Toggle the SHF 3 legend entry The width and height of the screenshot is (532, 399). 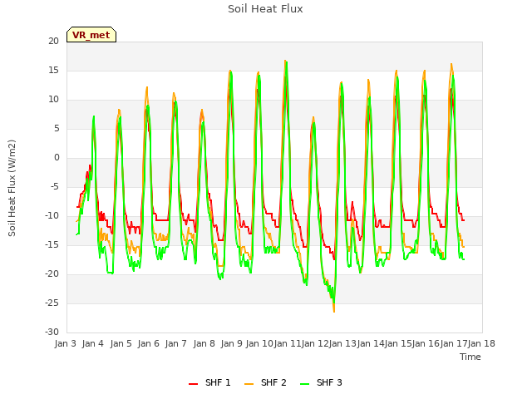[x=321, y=382]
